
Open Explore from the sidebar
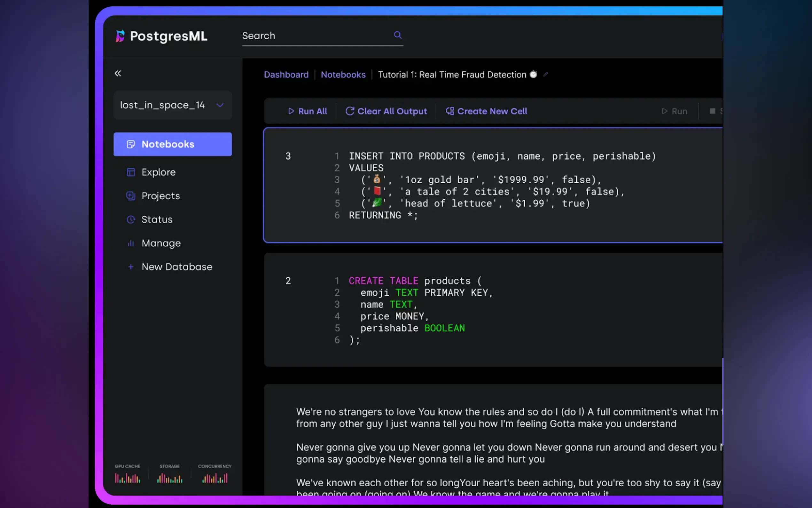(159, 172)
